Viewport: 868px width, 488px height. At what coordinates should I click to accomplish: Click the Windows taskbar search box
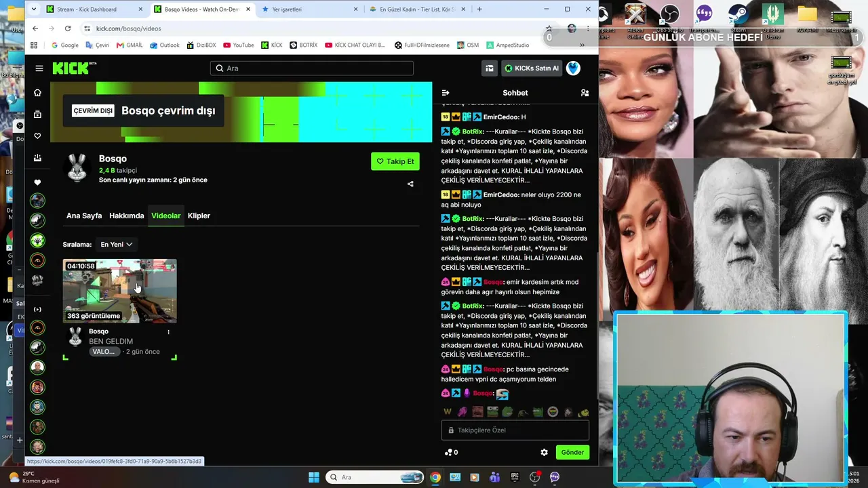(376, 477)
